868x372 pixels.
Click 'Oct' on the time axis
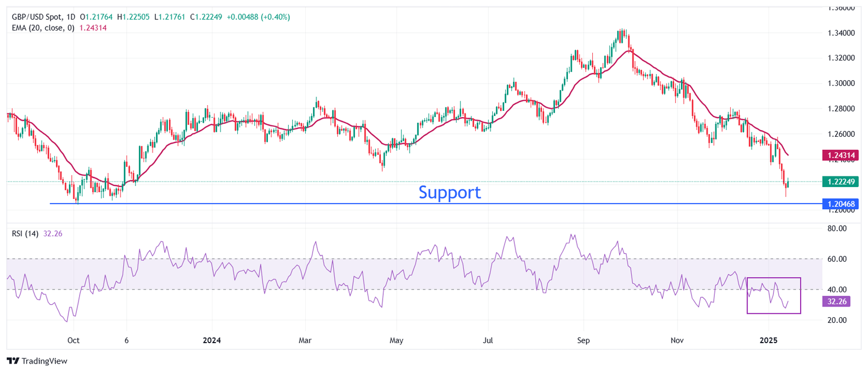coord(73,340)
